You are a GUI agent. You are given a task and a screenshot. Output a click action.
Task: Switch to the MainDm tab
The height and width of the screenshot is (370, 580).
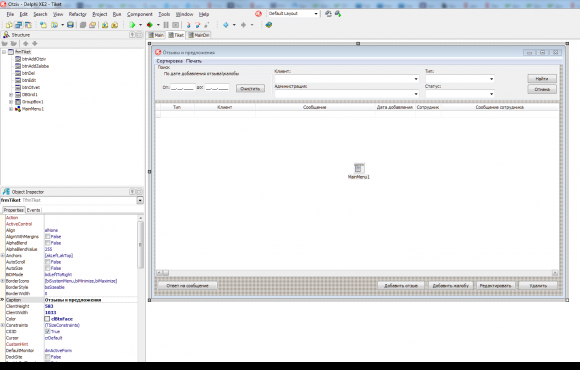point(199,35)
